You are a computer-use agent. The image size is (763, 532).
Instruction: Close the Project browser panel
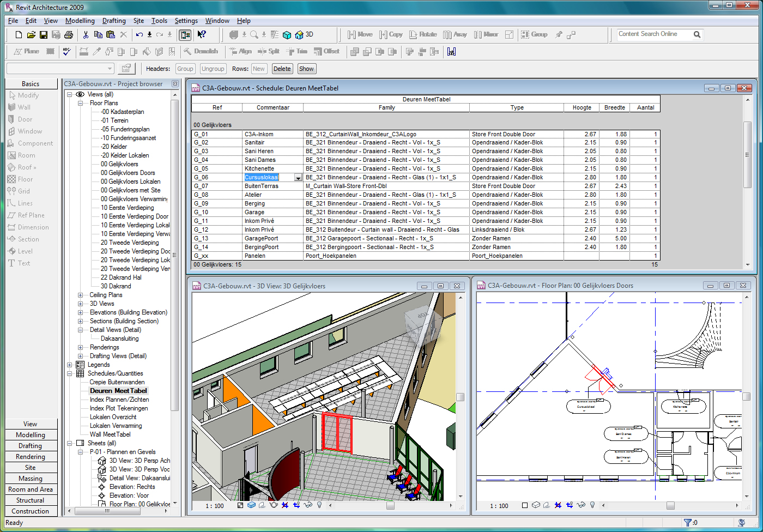click(175, 84)
